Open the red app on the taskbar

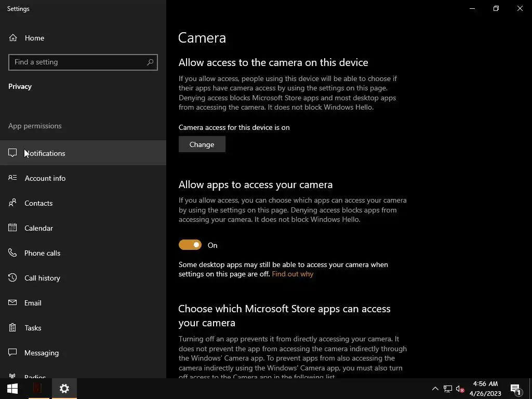coord(38,389)
